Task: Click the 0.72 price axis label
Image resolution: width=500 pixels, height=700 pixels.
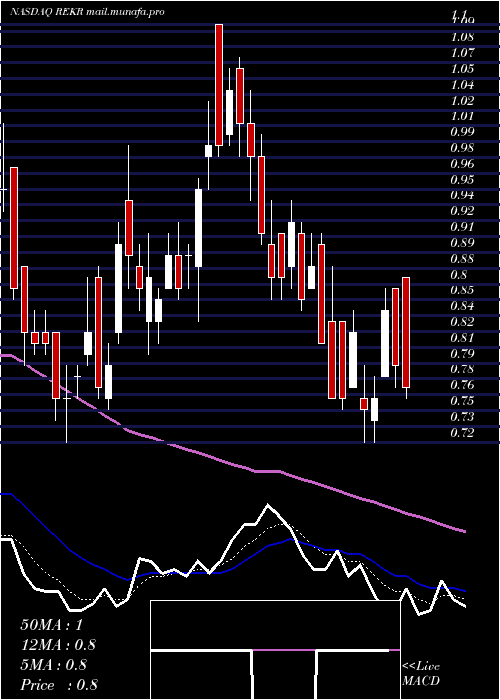Action: point(462,433)
